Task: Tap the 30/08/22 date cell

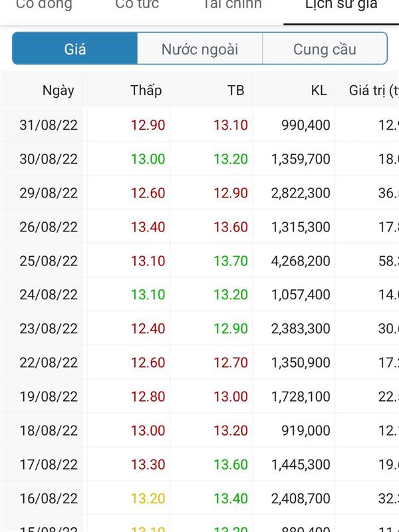Action: pos(49,159)
